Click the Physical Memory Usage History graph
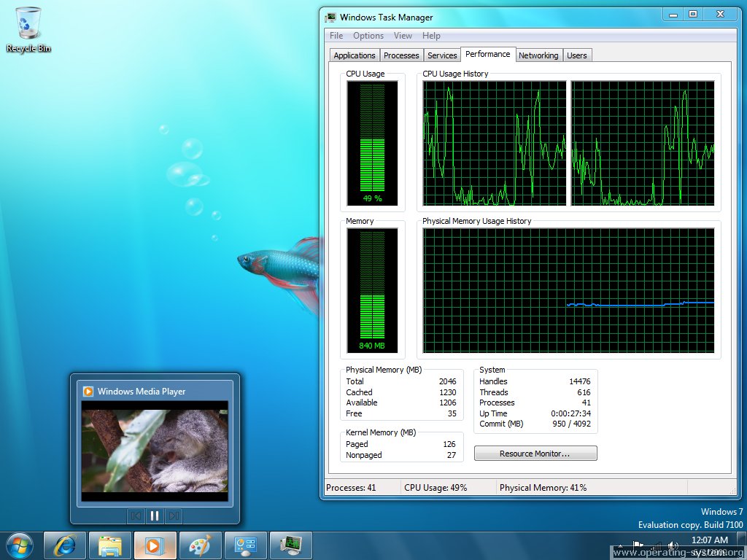The height and width of the screenshot is (560, 747). [x=568, y=291]
